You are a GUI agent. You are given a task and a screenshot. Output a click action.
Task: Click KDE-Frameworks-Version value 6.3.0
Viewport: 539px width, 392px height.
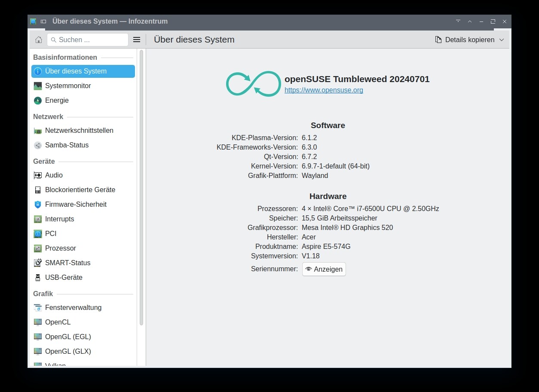click(x=309, y=147)
